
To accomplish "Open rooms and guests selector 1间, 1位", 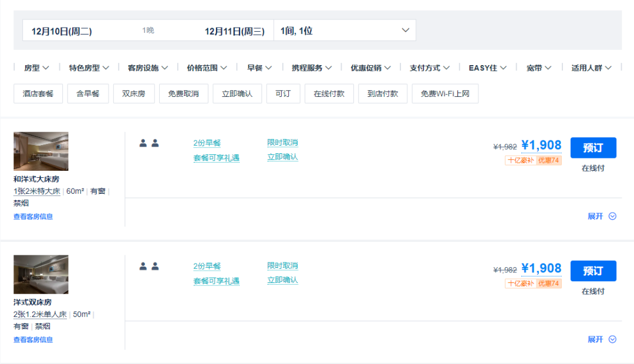I will [345, 31].
